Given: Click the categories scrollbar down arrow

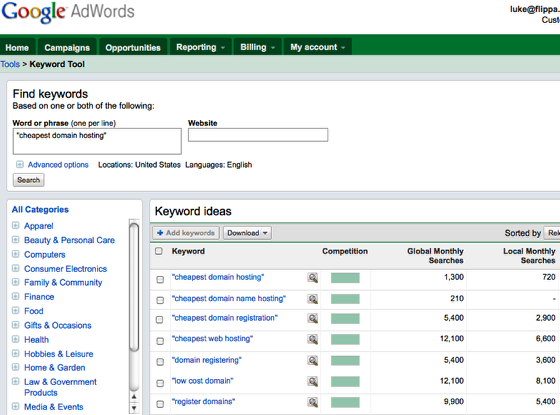Looking at the screenshot, I should [x=134, y=408].
